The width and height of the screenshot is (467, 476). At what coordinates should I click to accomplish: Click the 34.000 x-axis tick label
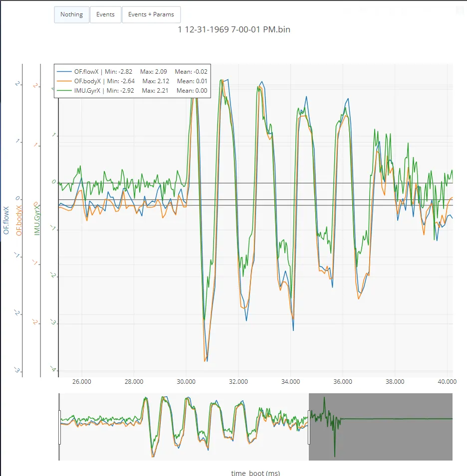coord(290,382)
